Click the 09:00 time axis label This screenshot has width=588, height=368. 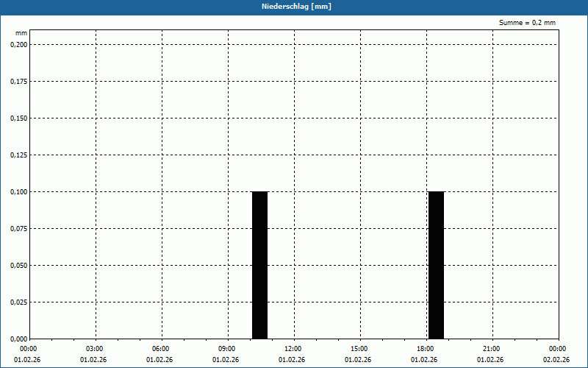pos(227,349)
